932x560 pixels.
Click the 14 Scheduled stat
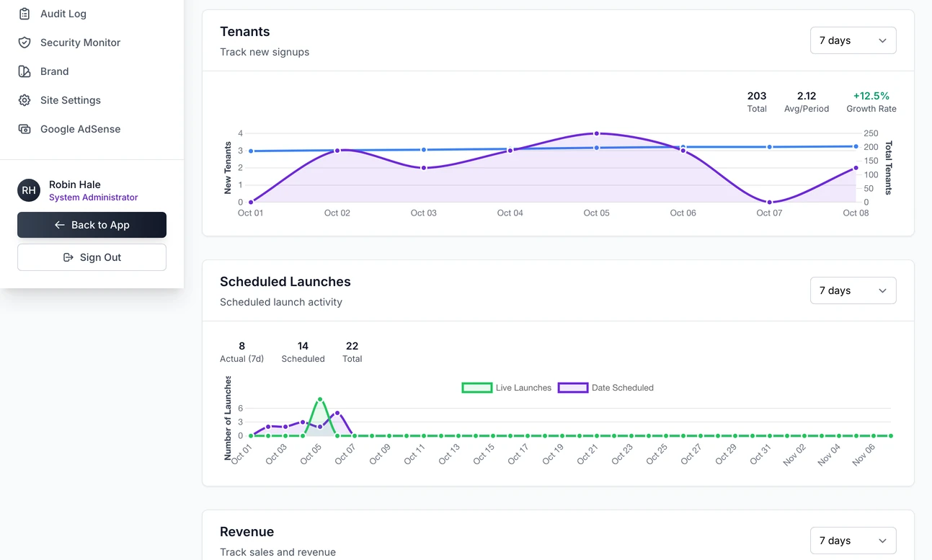tap(303, 352)
